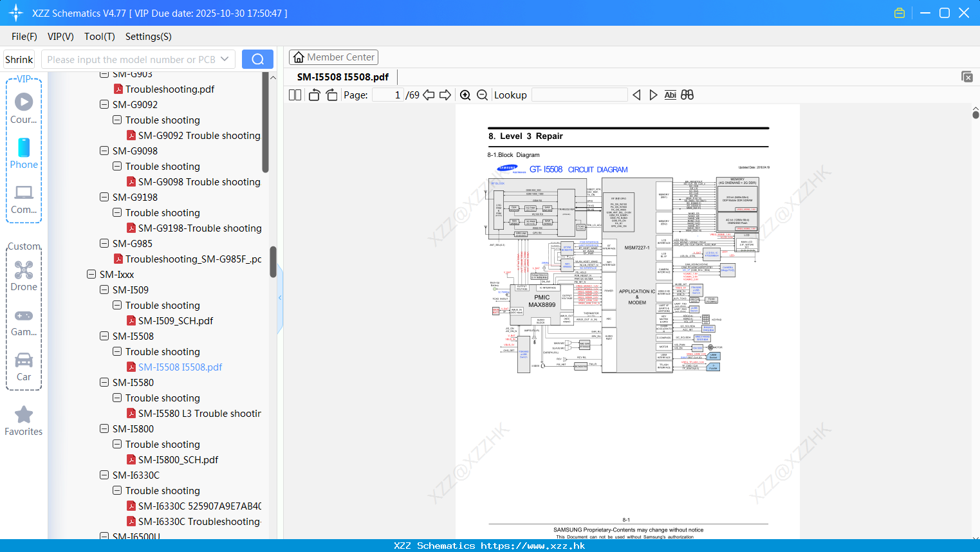The width and height of the screenshot is (980, 552).
Task: Toggle two-page view in the PDF toolbar
Action: [295, 95]
